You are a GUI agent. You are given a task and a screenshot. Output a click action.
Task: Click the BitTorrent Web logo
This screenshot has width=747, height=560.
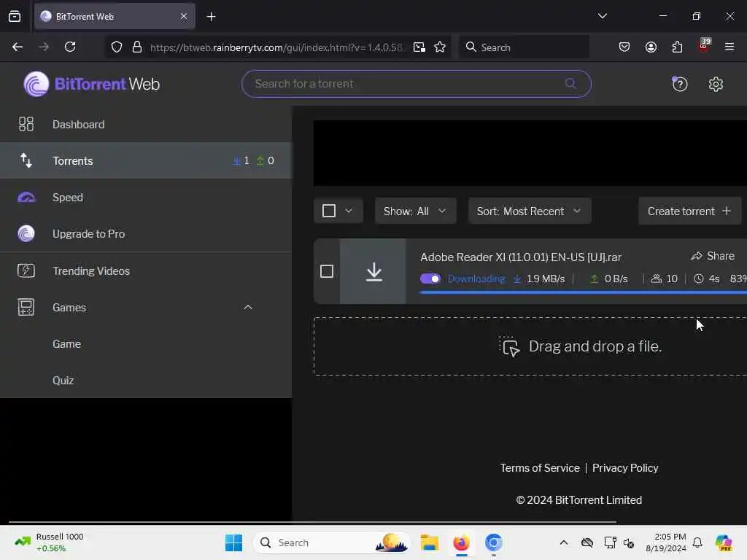tap(91, 85)
